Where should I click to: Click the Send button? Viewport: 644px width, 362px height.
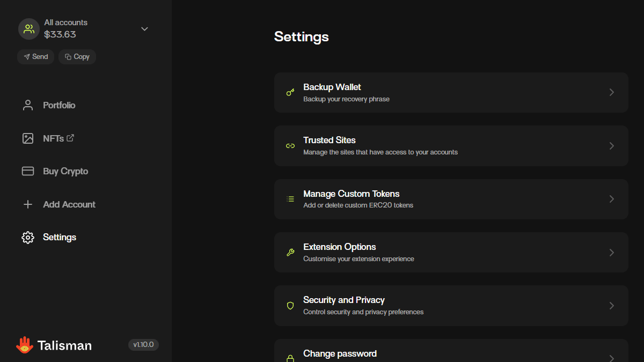pyautogui.click(x=35, y=57)
